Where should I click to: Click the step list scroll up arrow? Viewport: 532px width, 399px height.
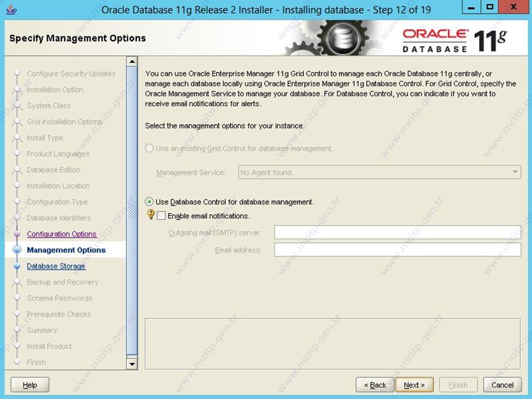[x=132, y=61]
